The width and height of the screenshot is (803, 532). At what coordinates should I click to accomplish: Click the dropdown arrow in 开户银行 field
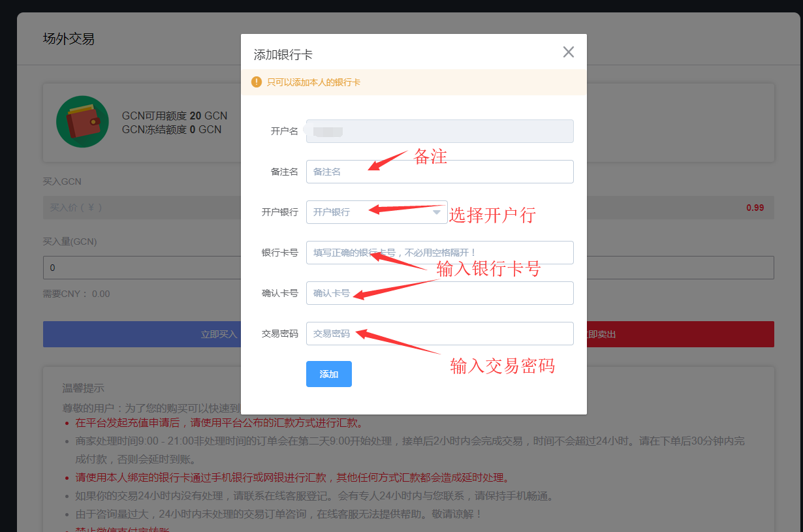(x=437, y=212)
